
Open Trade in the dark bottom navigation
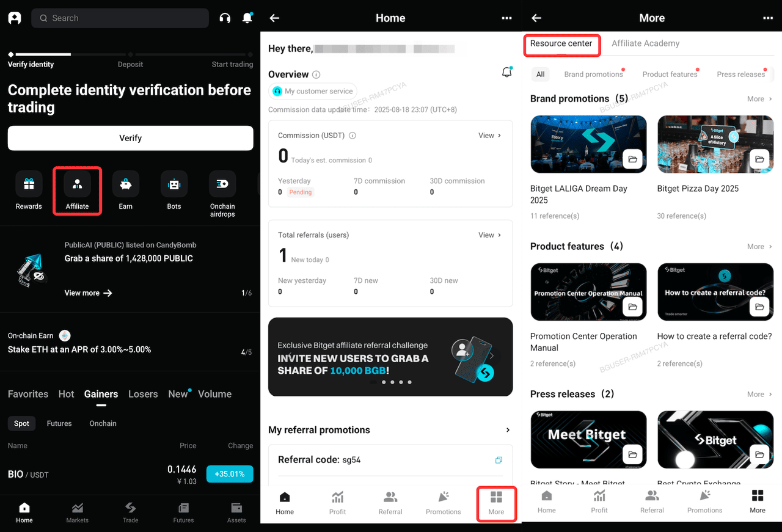tap(130, 512)
